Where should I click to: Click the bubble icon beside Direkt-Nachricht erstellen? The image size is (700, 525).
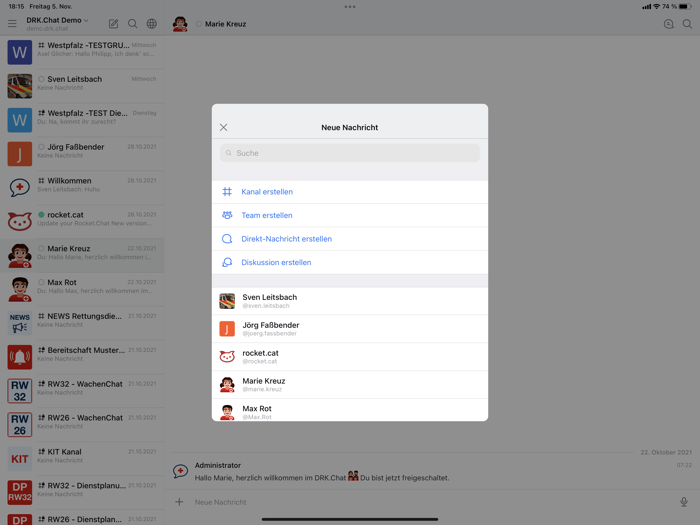[227, 239]
